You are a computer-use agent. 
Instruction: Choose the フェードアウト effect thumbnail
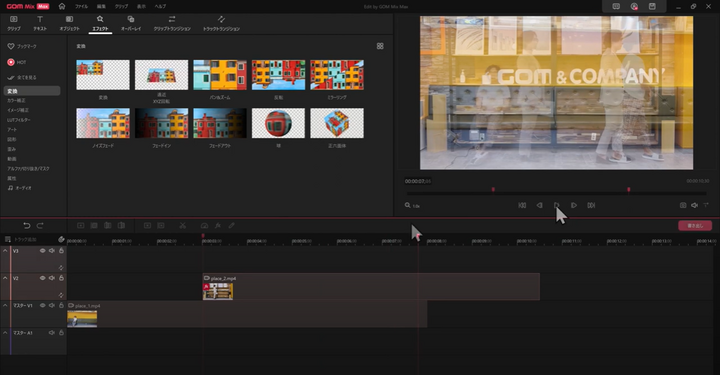coord(220,123)
